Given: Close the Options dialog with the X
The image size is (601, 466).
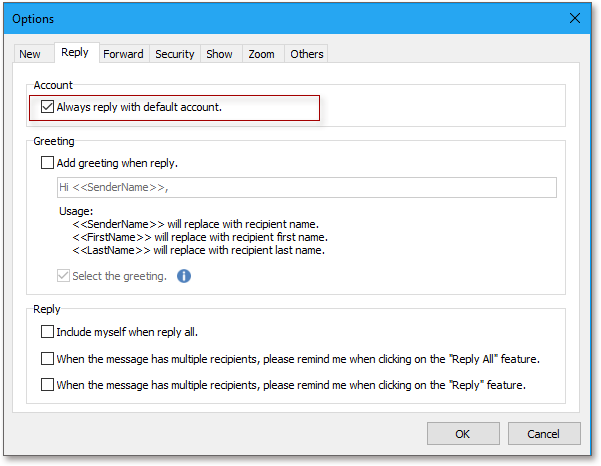Looking at the screenshot, I should (x=575, y=18).
